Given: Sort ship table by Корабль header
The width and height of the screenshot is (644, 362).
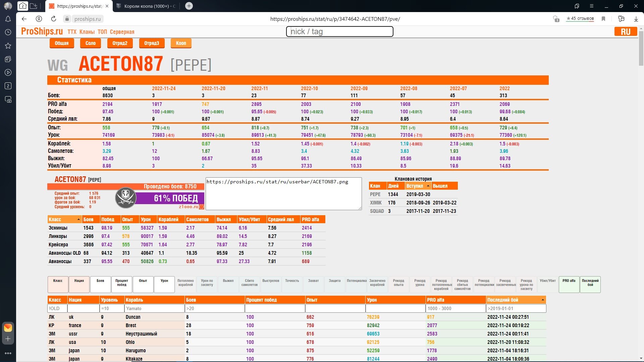Looking at the screenshot, I should (154, 300).
